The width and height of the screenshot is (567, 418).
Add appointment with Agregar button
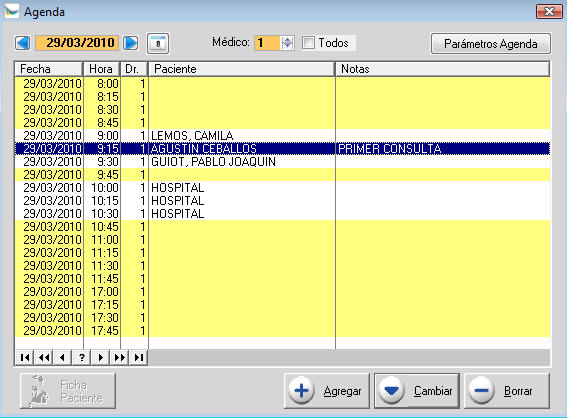[x=327, y=391]
